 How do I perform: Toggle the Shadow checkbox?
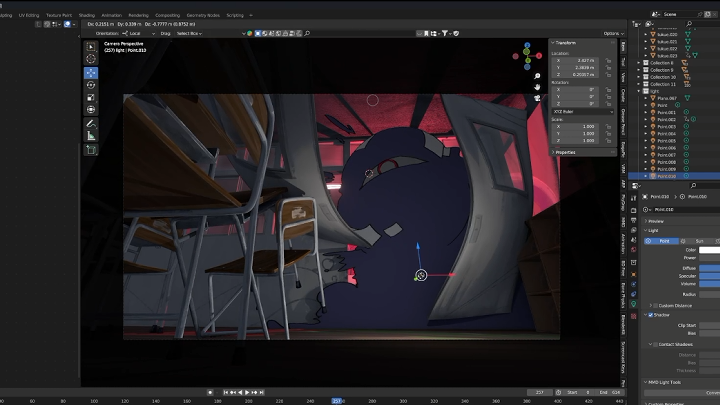pyautogui.click(x=651, y=315)
